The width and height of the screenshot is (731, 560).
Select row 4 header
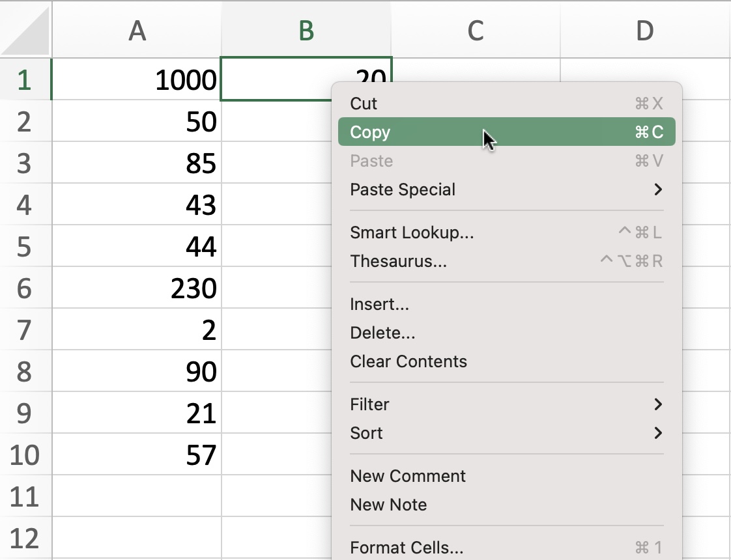click(x=25, y=204)
